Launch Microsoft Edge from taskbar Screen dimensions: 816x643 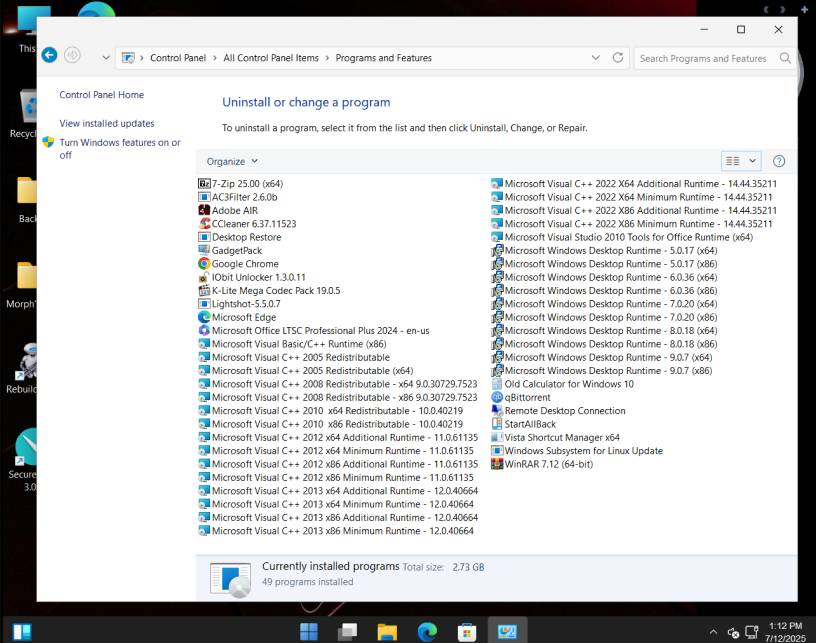coord(427,632)
